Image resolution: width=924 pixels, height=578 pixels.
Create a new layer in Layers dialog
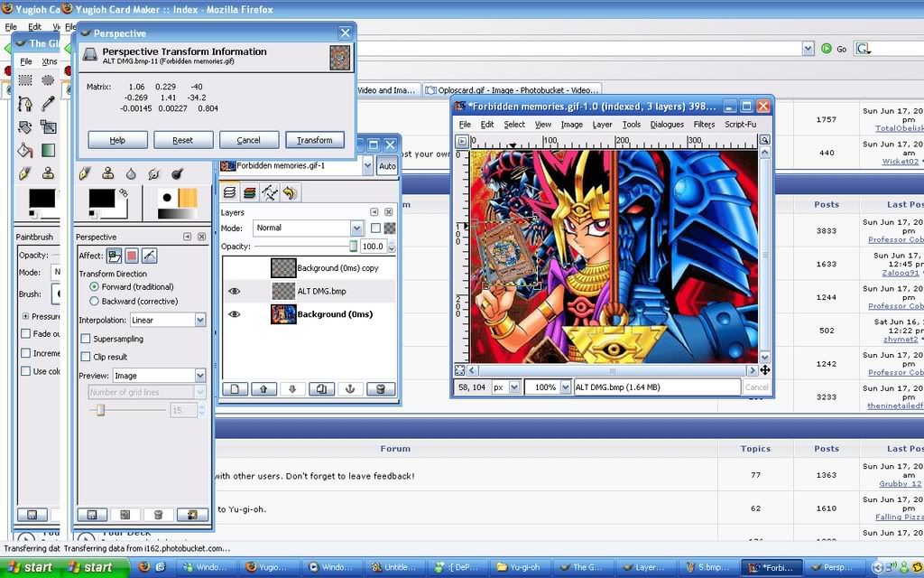(235, 388)
